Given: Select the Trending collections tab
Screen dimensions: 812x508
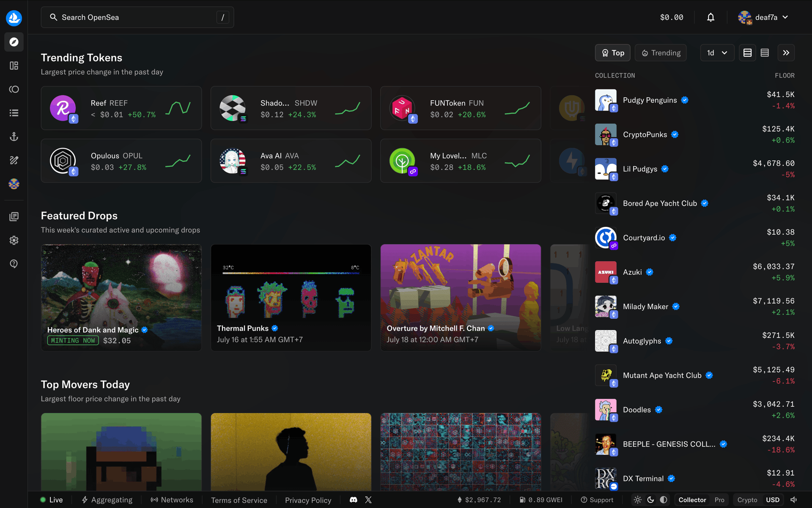Looking at the screenshot, I should coord(661,53).
